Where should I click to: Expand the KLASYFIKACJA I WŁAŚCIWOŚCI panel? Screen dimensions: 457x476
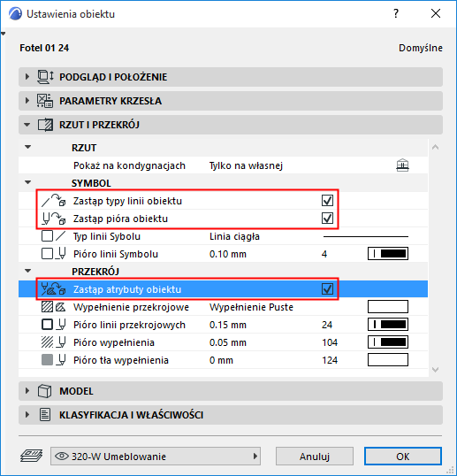(x=27, y=415)
